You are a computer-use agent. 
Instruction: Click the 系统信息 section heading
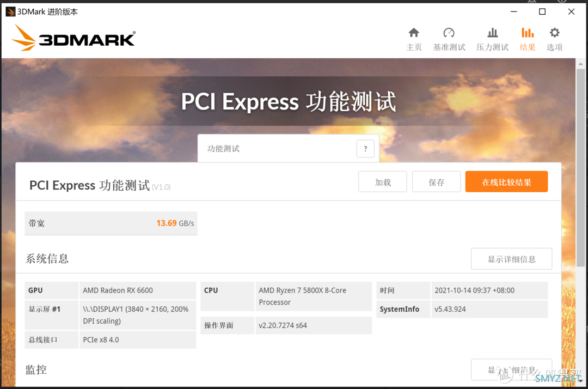47,258
